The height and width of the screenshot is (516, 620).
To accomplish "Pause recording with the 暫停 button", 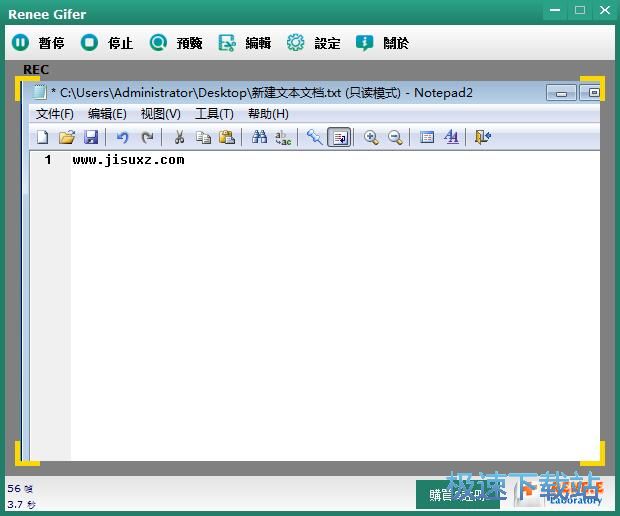I will [x=38, y=43].
